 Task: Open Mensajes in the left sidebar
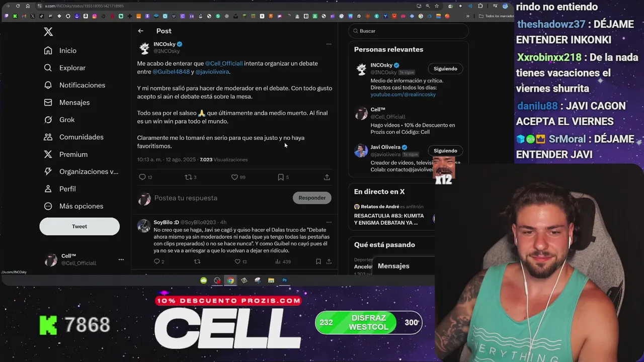[66, 103]
